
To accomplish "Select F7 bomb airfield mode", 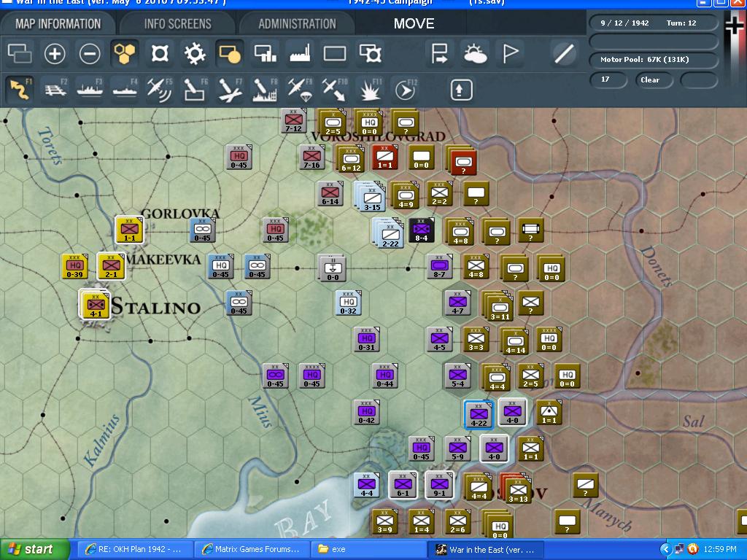I will pos(230,89).
